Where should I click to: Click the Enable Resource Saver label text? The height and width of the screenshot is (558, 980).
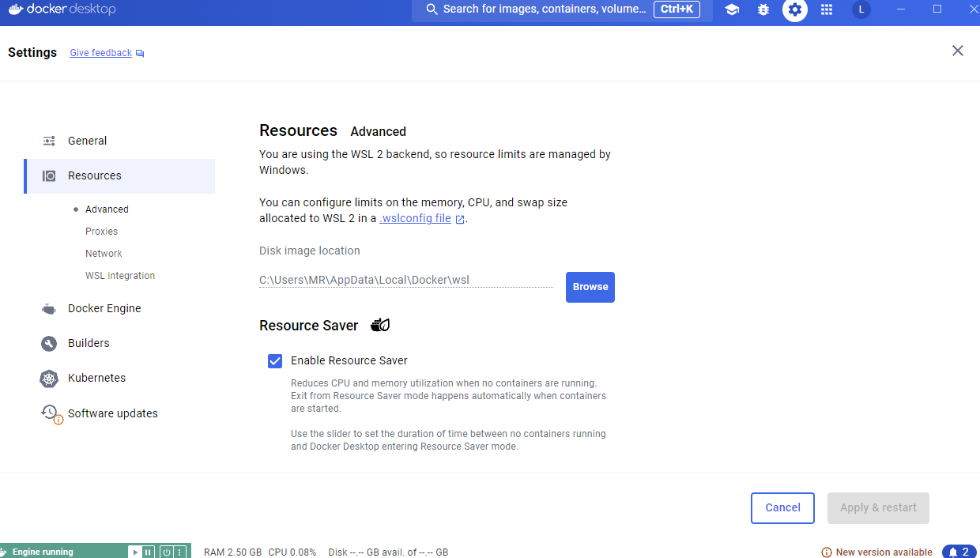coord(349,360)
